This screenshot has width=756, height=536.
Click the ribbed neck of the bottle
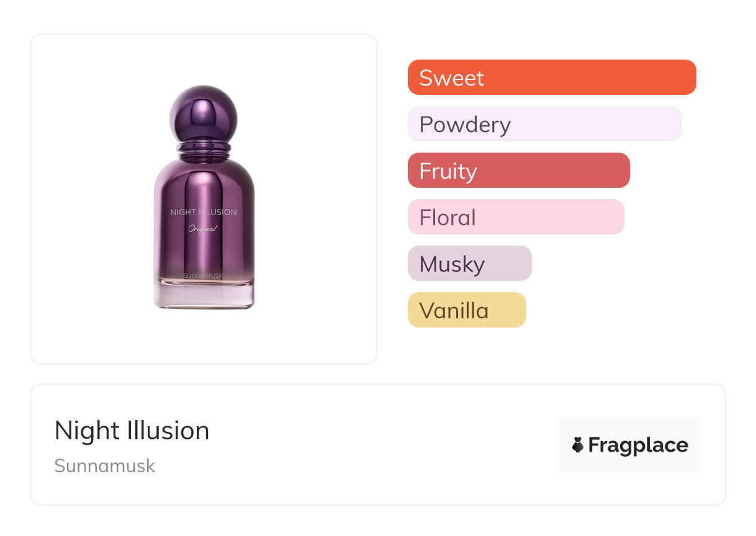(204, 150)
